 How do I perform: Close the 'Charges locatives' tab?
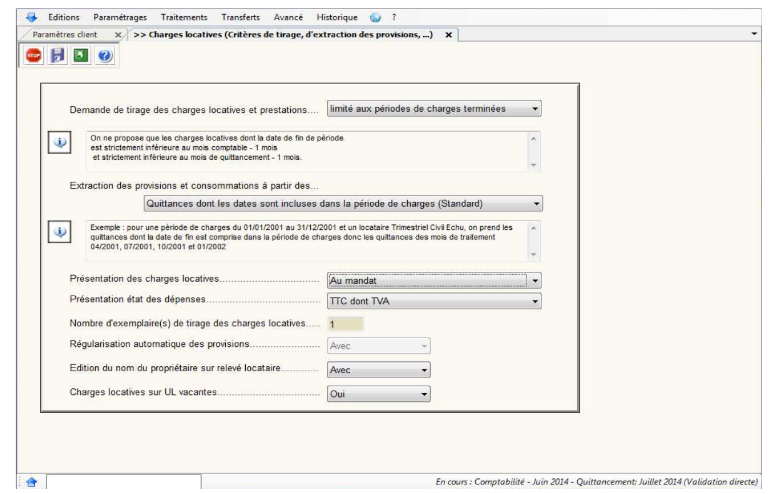(449, 34)
